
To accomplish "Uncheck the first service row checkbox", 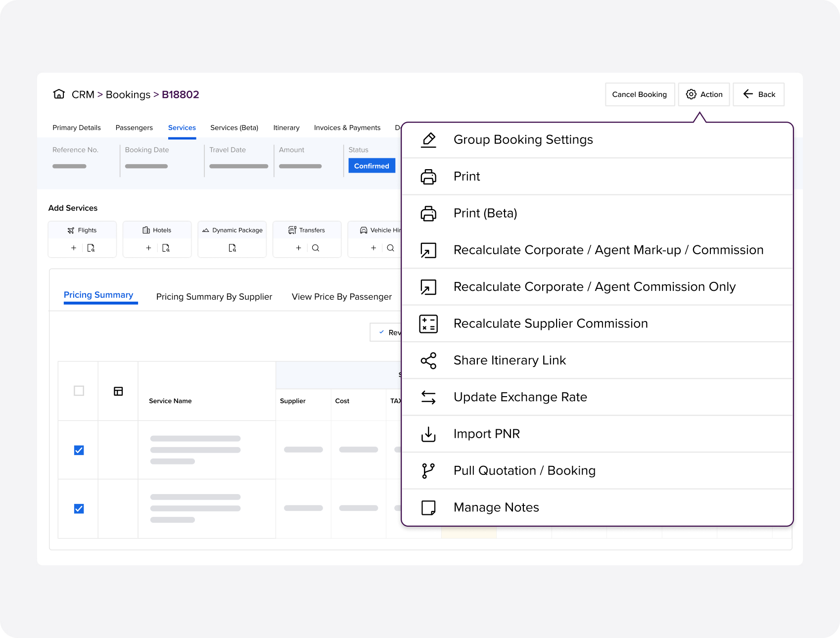I will pos(79,450).
